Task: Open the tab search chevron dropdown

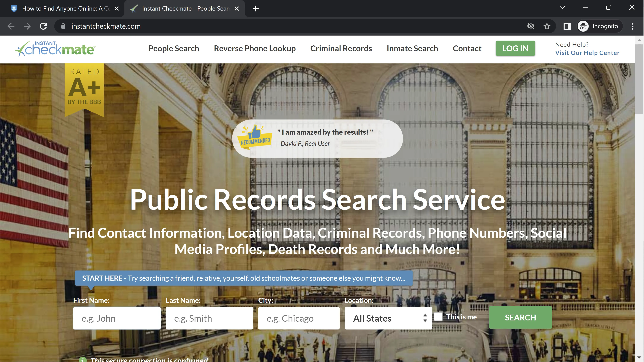Action: (x=563, y=7)
